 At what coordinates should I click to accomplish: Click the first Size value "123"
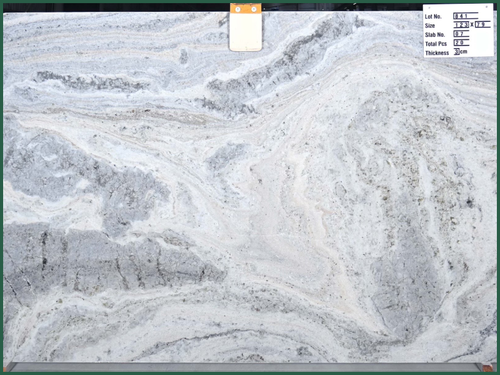[x=461, y=25]
